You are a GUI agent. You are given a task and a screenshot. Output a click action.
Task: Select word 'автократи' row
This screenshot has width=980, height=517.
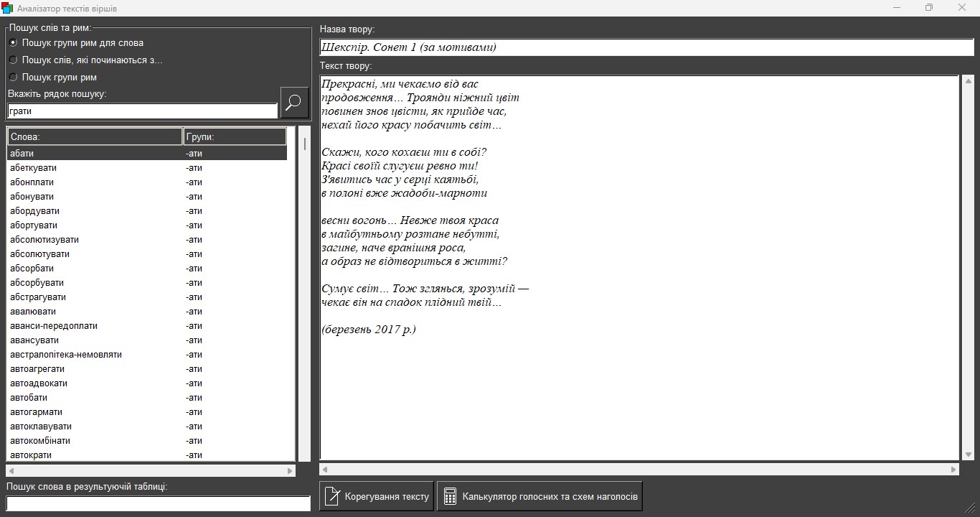tap(147, 455)
